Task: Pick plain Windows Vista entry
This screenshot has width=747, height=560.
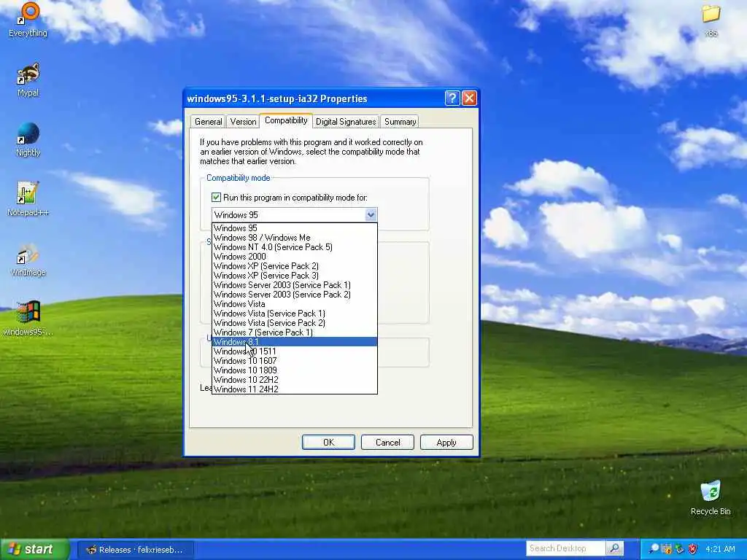Action: click(x=295, y=304)
